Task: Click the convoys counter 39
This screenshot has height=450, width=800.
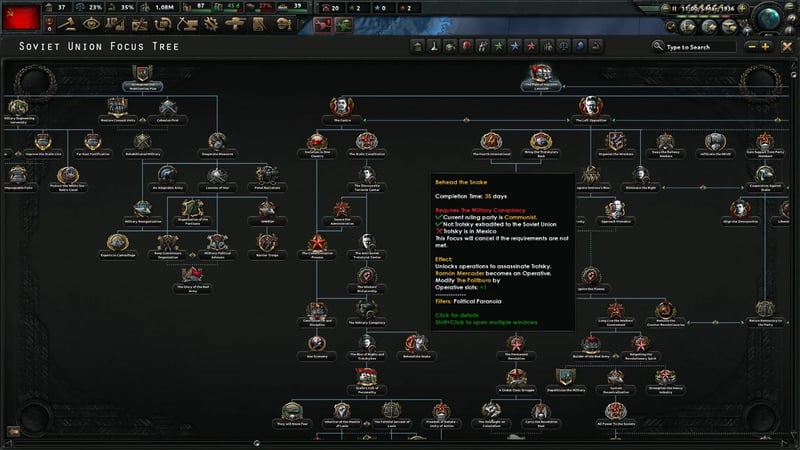Action: (x=292, y=7)
